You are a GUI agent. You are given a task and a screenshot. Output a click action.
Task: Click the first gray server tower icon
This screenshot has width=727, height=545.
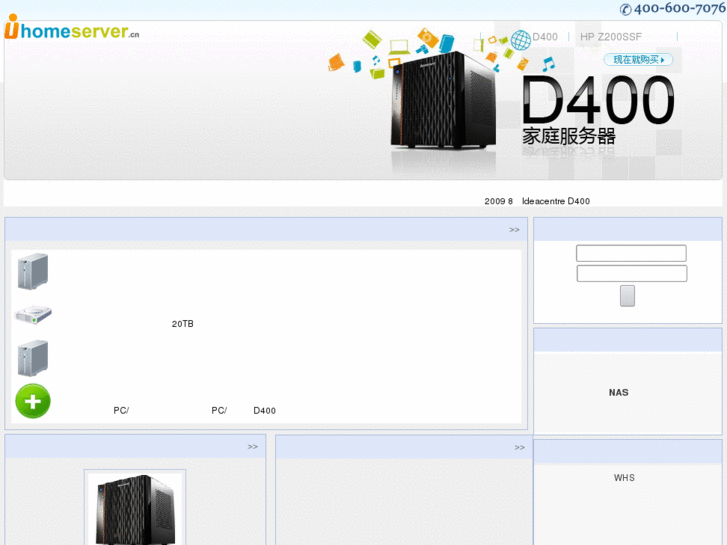32,271
